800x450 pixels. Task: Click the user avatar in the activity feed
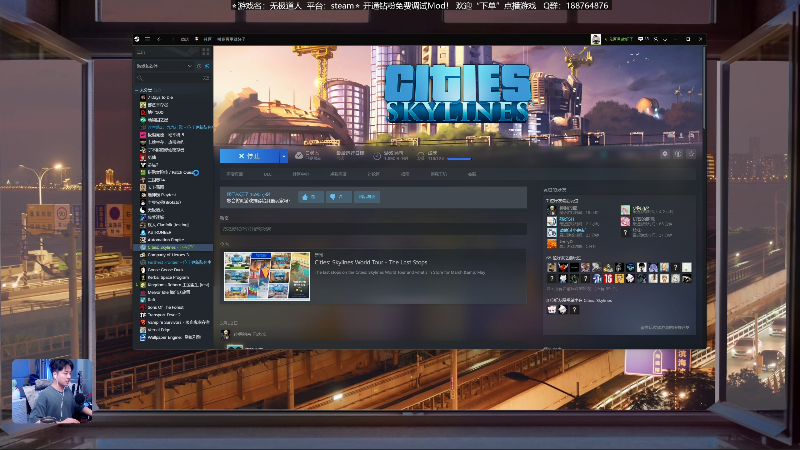point(225,334)
